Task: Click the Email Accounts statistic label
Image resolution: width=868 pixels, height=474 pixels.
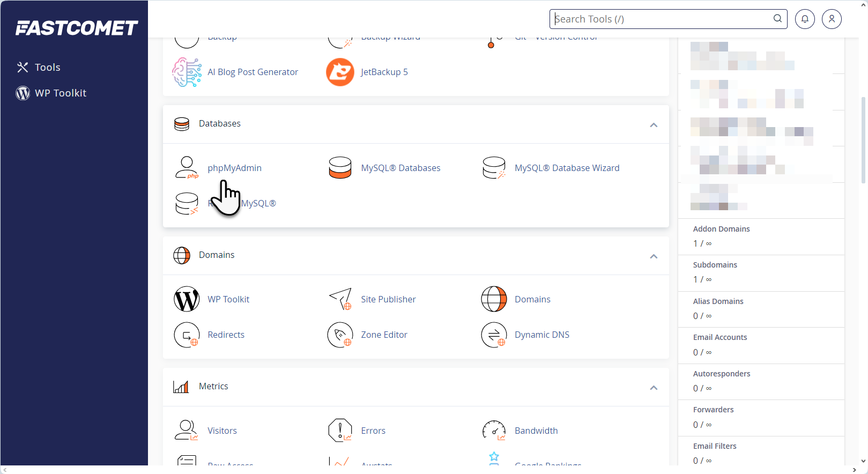Action: tap(719, 337)
